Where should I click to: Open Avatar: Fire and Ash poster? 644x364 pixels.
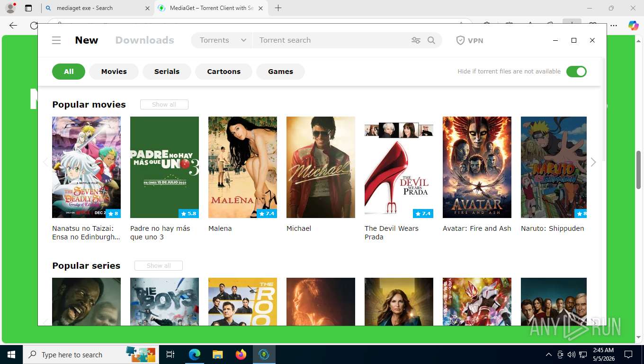click(477, 167)
